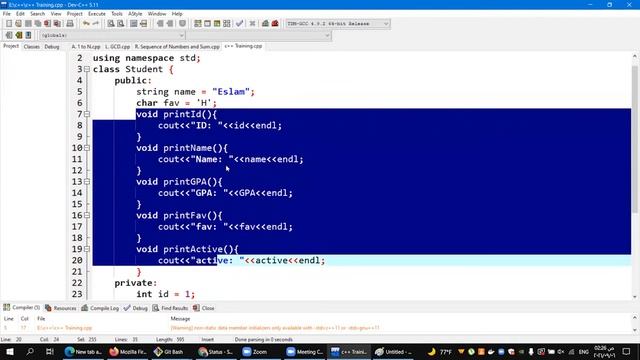This screenshot has width=640, height=360.
Task: Open the Windows Start menu
Action: (9, 351)
